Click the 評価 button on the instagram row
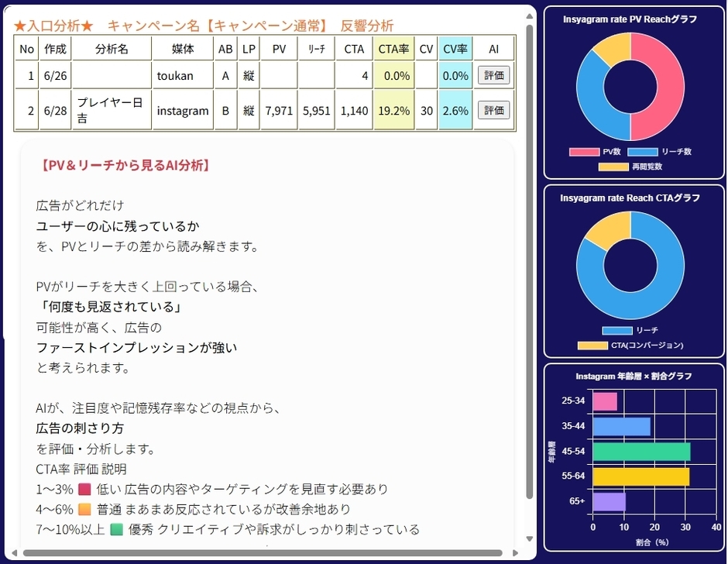Viewport: 728px width, 564px height. coord(493,110)
